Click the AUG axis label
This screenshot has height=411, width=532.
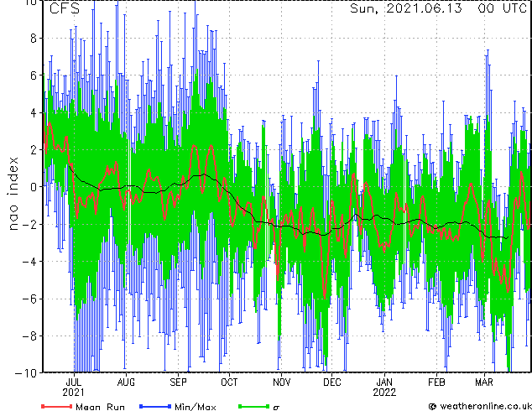[x=126, y=382]
